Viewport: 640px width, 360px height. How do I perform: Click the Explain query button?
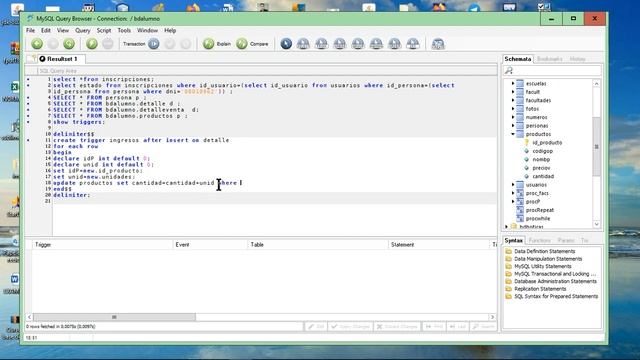pyautogui.click(x=217, y=44)
